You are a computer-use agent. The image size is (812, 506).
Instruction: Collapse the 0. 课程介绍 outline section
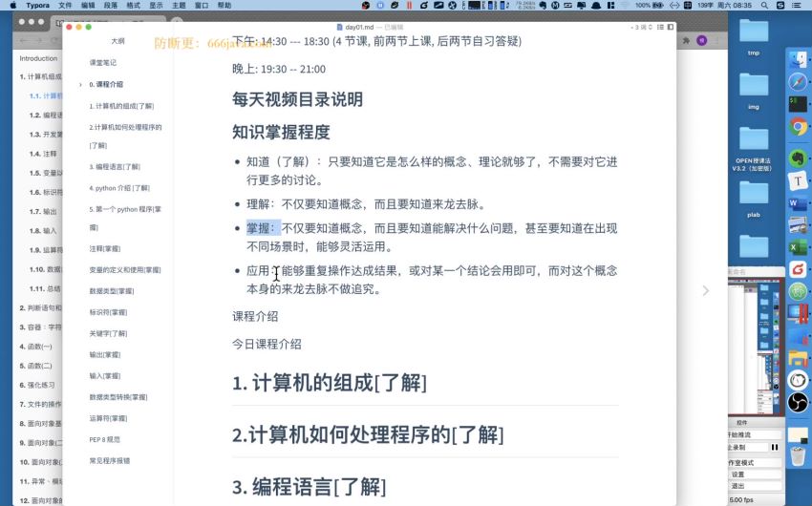pos(81,84)
